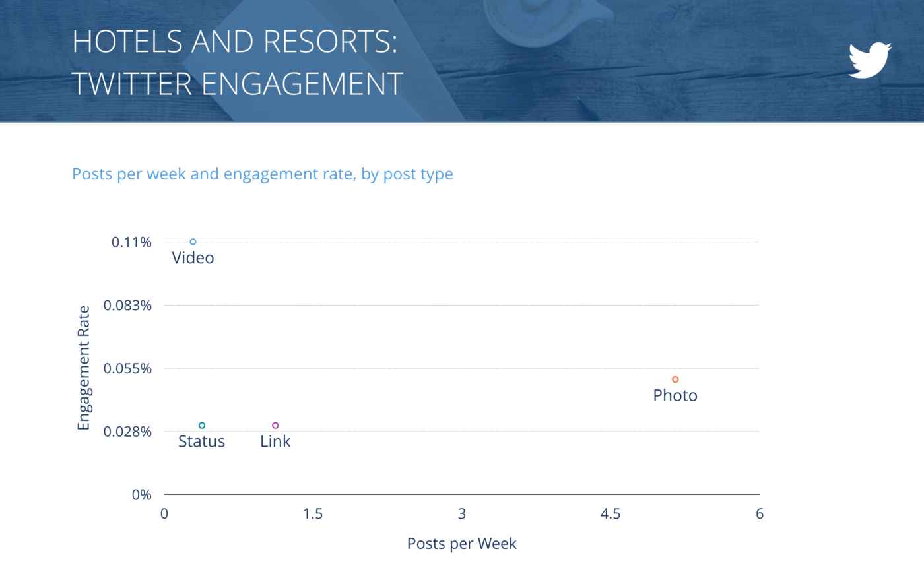The image size is (924, 580).
Task: Click the x-axis tick label '1.5'
Action: point(313,514)
